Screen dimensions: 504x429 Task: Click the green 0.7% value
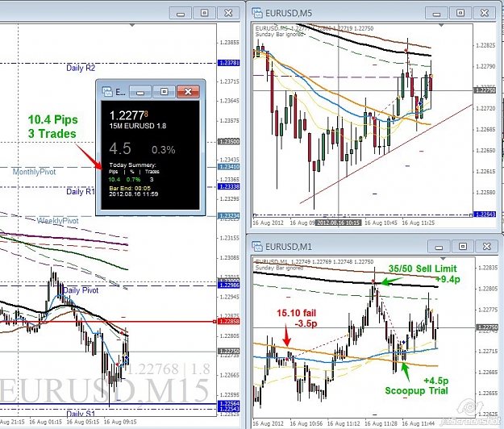pyautogui.click(x=133, y=180)
